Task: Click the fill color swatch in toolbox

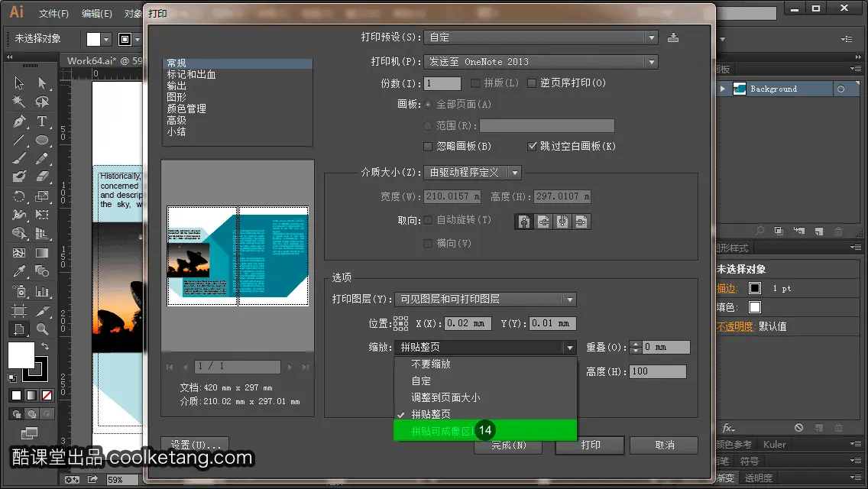Action: [x=21, y=355]
